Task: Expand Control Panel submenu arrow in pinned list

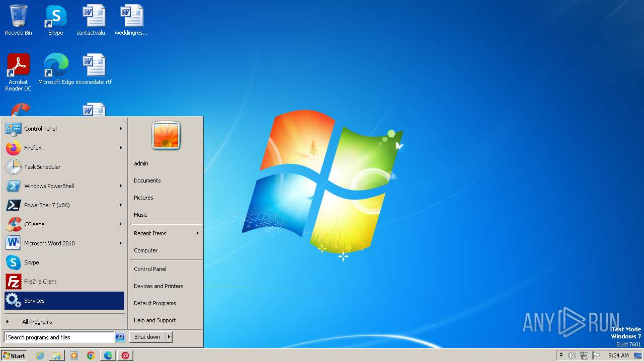Action: click(x=121, y=129)
